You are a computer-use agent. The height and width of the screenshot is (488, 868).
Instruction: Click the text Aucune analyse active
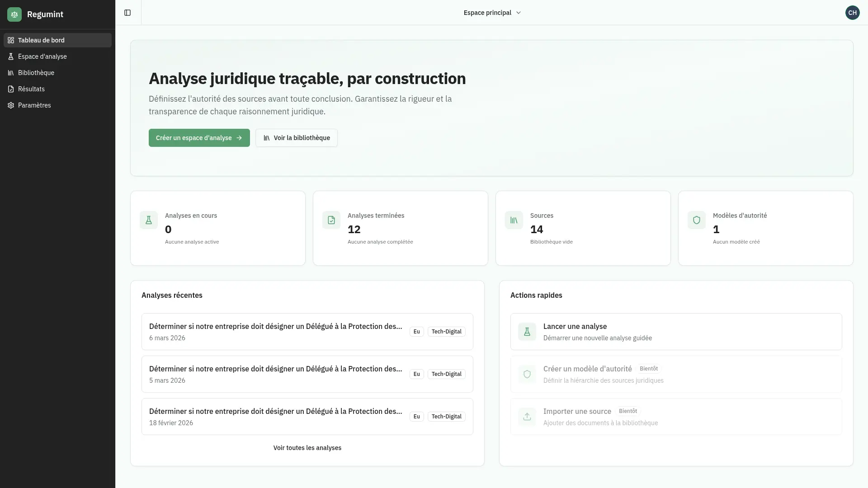(x=192, y=242)
